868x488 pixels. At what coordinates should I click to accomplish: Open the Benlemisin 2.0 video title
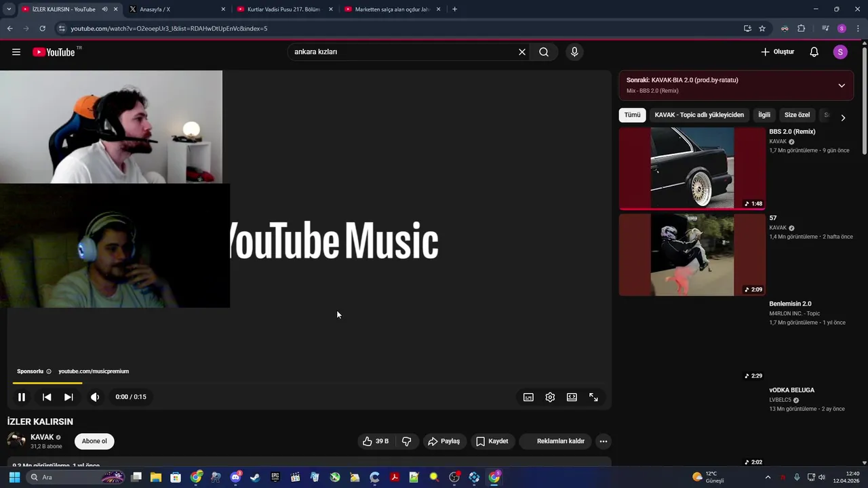click(x=790, y=304)
